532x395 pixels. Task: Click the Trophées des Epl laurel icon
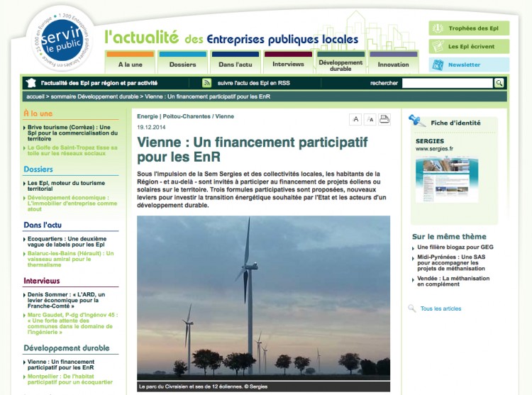click(438, 28)
